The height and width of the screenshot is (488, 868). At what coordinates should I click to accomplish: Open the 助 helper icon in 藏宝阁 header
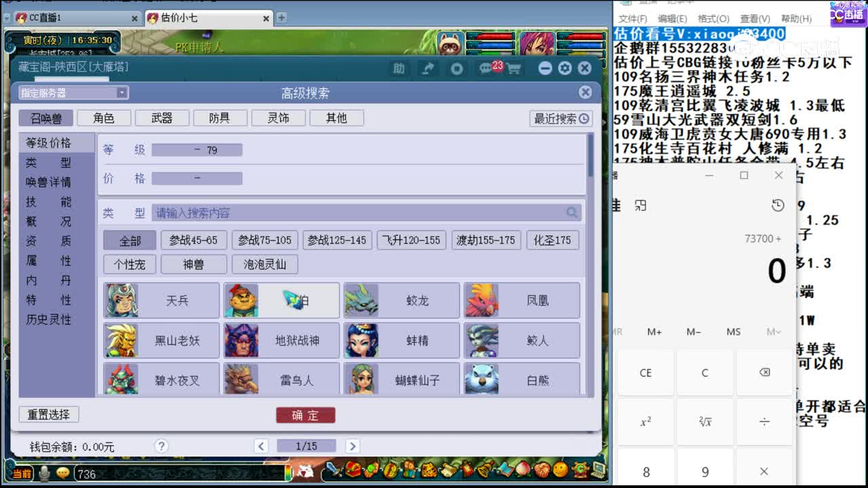tap(399, 68)
